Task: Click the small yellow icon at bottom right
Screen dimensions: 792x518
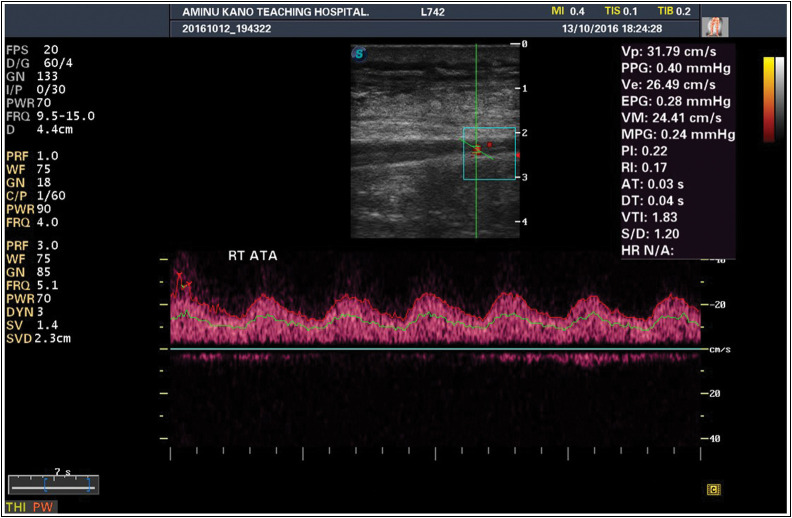Action: coord(712,488)
